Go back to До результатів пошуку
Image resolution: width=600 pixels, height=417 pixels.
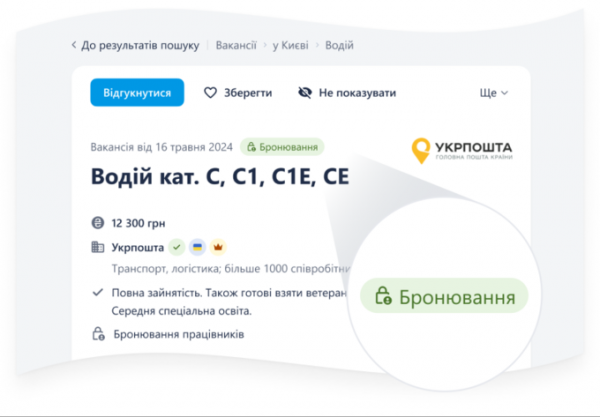point(140,46)
